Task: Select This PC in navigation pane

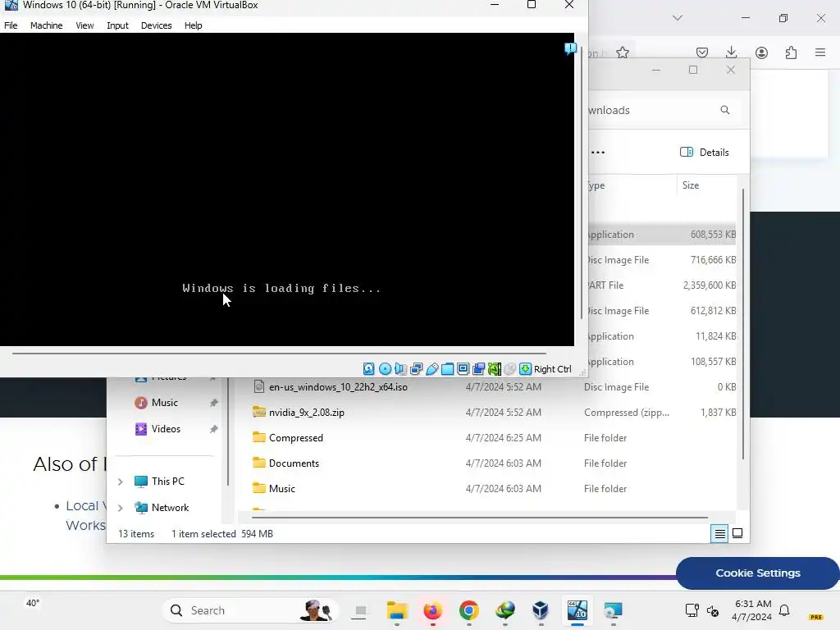Action: pos(167,482)
